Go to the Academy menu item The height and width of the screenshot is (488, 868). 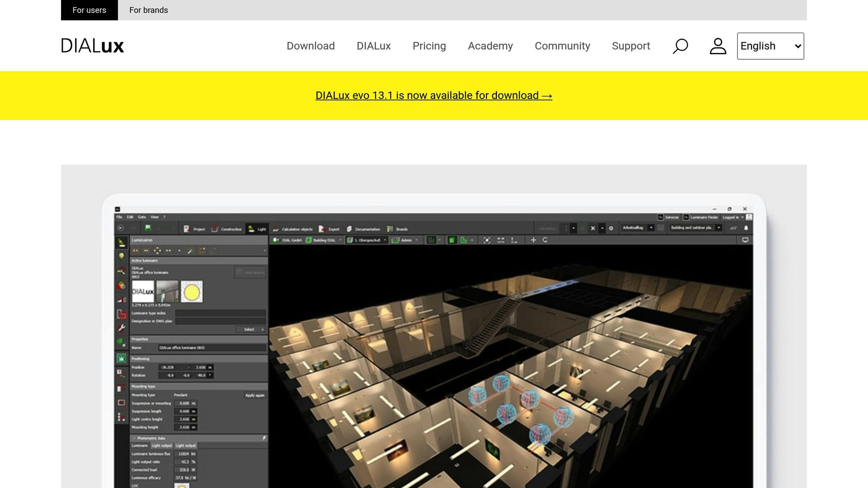490,46
